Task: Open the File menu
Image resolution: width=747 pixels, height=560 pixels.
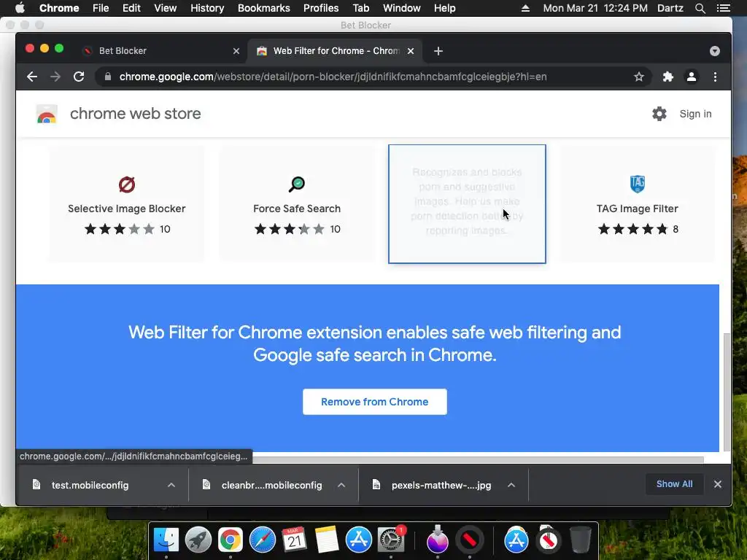Action: (x=101, y=8)
